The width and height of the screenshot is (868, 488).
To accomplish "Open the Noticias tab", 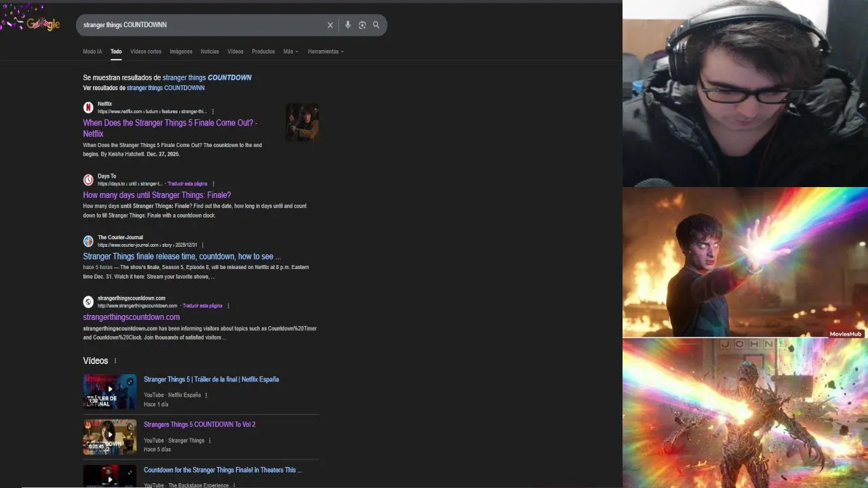I will tap(210, 52).
